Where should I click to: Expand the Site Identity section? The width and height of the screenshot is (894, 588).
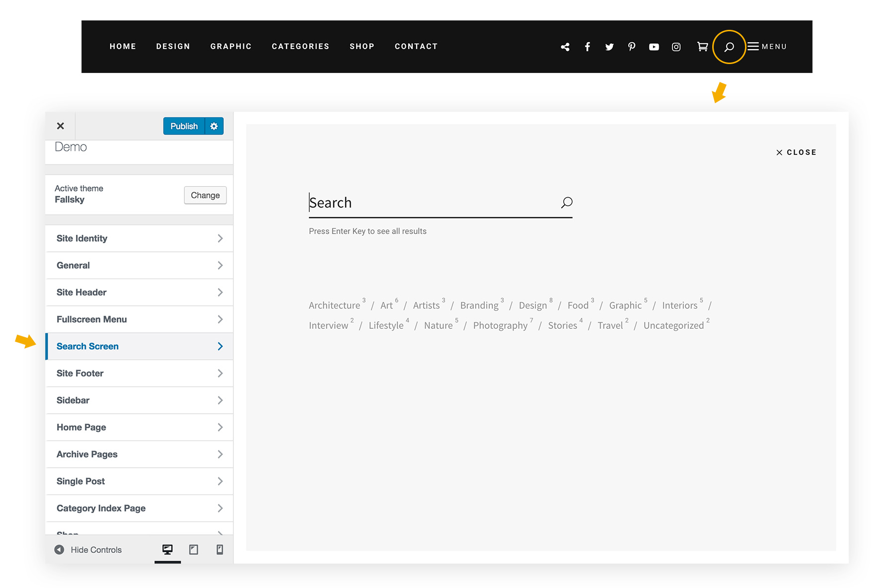(139, 238)
